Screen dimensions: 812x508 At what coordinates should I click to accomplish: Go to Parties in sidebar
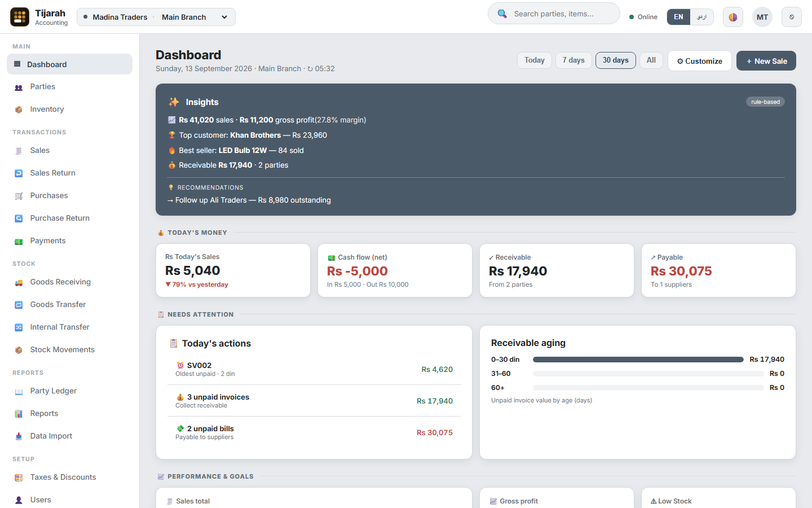[69, 87]
